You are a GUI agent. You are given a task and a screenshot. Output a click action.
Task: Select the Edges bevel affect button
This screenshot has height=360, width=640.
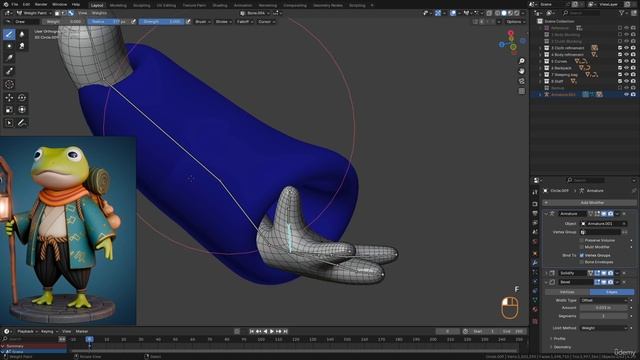[612, 292]
